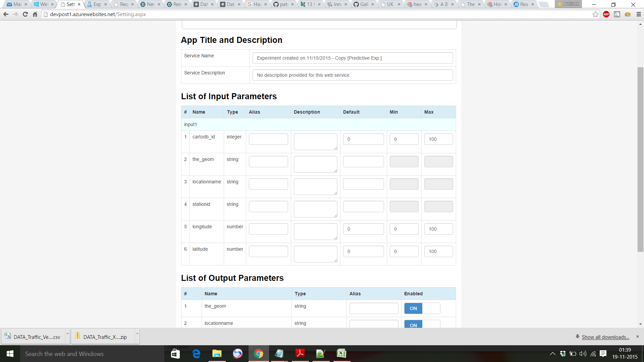Open Adobe Acrobat Reader from the taskbar

[x=300, y=354]
